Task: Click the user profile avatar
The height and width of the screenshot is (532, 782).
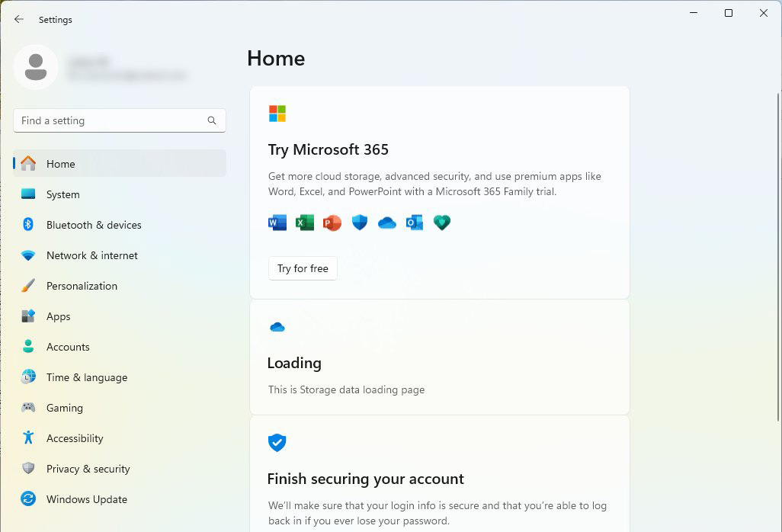Action: tap(36, 67)
